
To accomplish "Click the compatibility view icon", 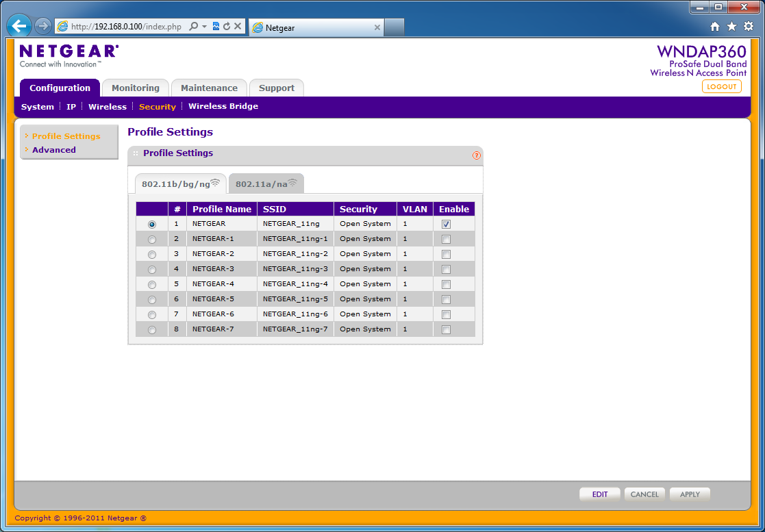I will pyautogui.click(x=216, y=26).
